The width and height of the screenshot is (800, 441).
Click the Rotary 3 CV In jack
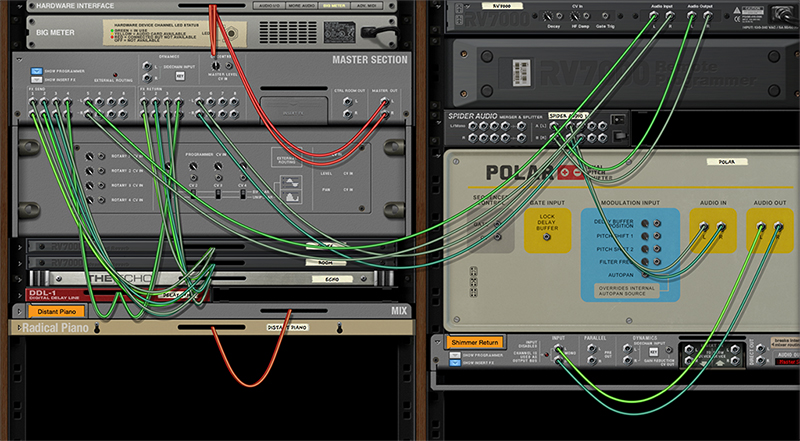pyautogui.click(x=102, y=186)
